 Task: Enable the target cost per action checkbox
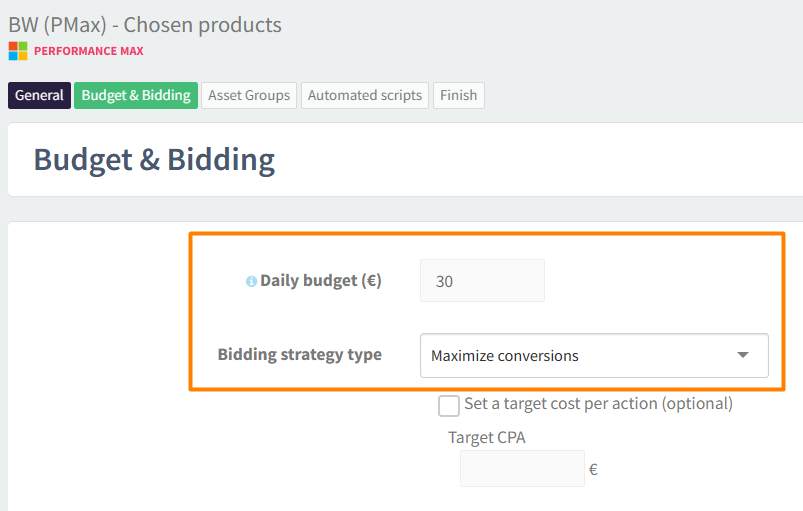click(449, 405)
